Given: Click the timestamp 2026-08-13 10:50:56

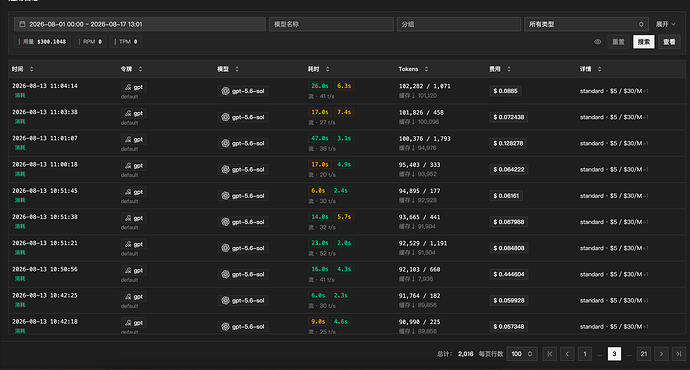Looking at the screenshot, I should (45, 269).
